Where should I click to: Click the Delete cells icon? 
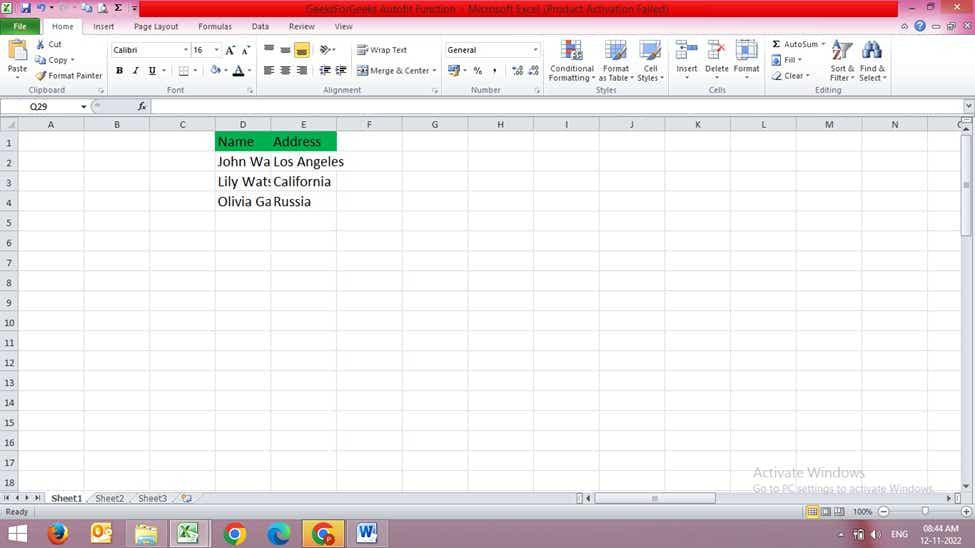(716, 51)
